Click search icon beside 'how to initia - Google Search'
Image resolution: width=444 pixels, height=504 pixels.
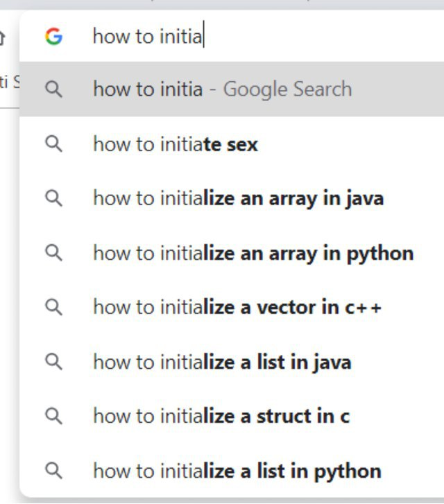point(53,89)
